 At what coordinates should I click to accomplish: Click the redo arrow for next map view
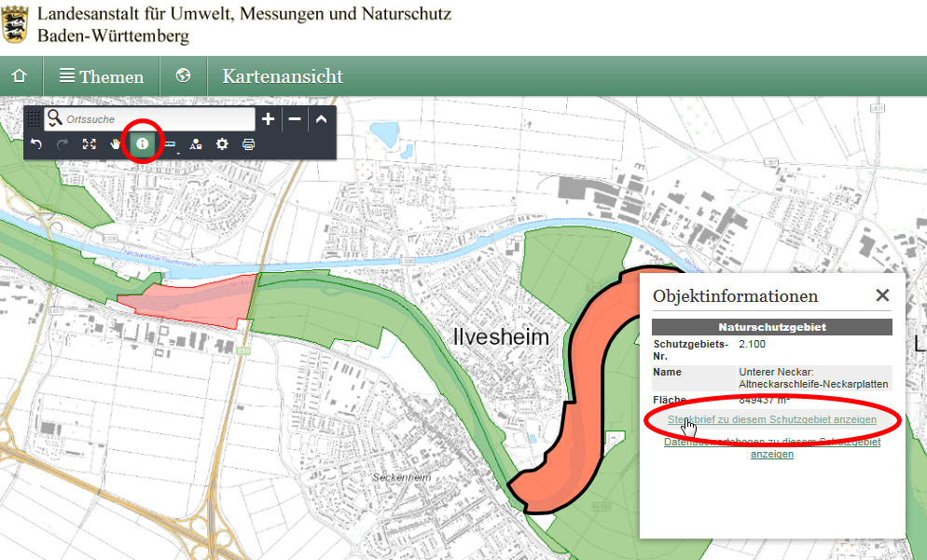coord(62,144)
